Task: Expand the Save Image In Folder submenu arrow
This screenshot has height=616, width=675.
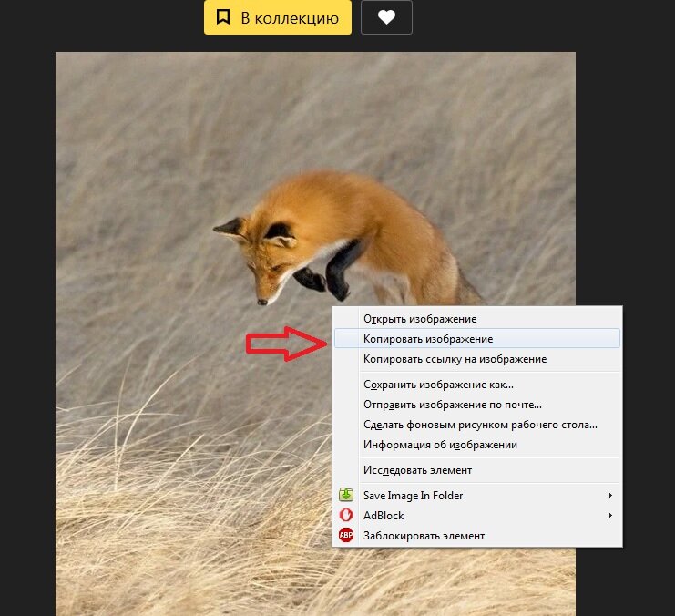Action: 609,496
